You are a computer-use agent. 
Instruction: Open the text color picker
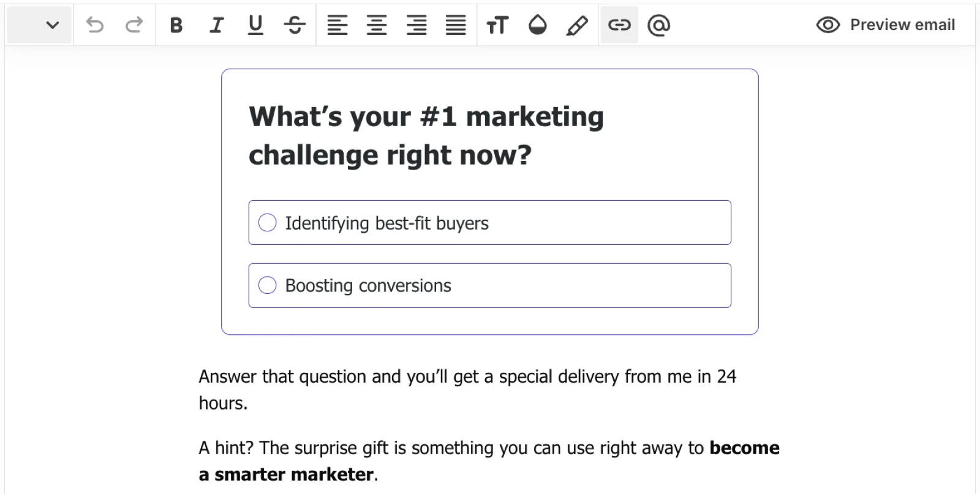(x=537, y=25)
